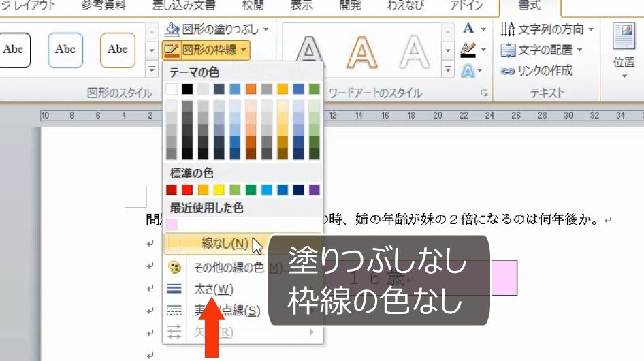This screenshot has height=361, width=644.
Task: Pick the white theme color swatch
Action: (172, 89)
